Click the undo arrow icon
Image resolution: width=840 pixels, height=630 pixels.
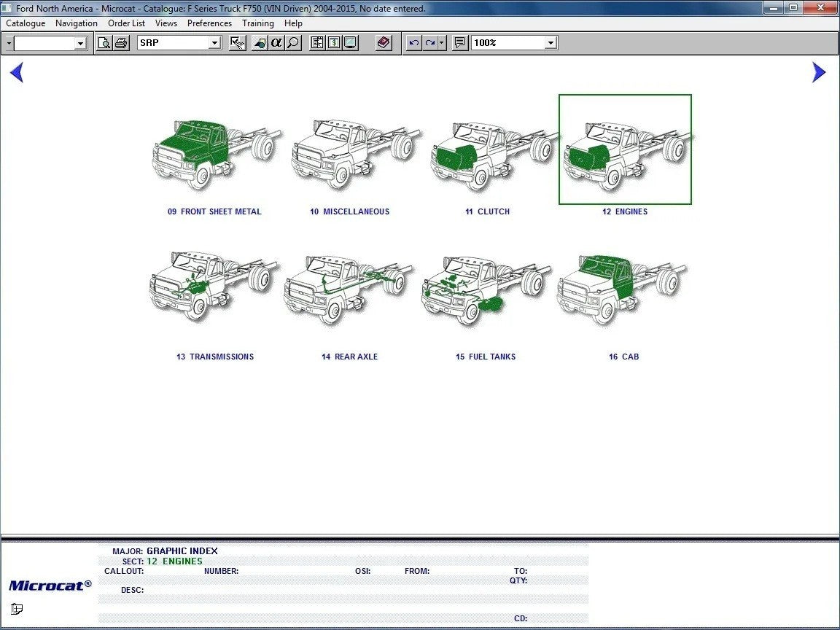(x=413, y=43)
